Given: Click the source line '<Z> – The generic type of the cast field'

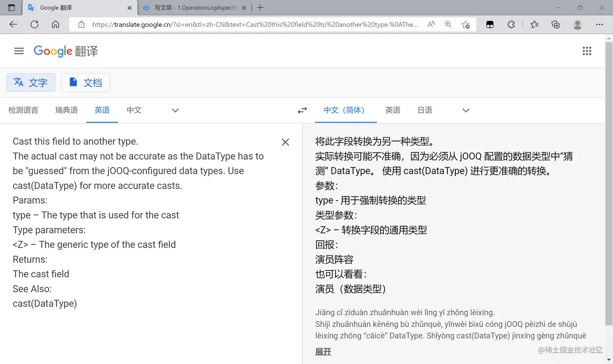Looking at the screenshot, I should 94,245.
